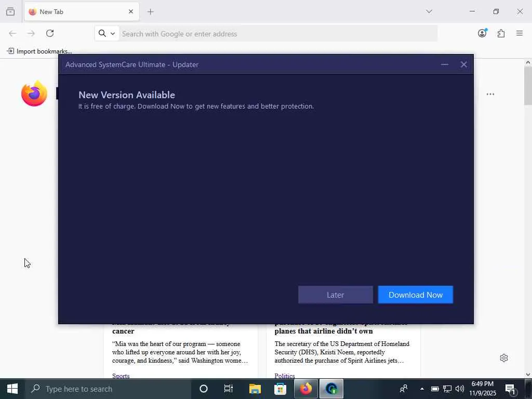Image resolution: width=532 pixels, height=399 pixels.
Task: Close the Advanced SystemCare updater dialog
Action: tap(464, 64)
